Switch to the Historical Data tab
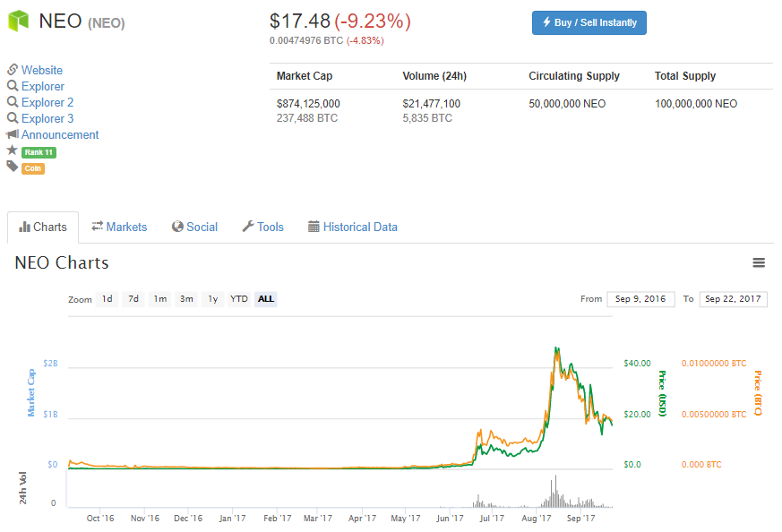 (x=353, y=227)
